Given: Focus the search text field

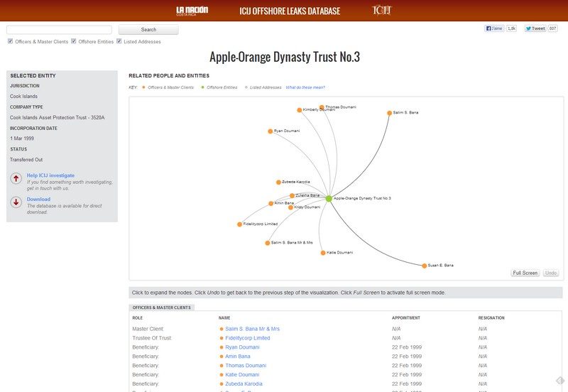Looking at the screenshot, I should point(59,30).
